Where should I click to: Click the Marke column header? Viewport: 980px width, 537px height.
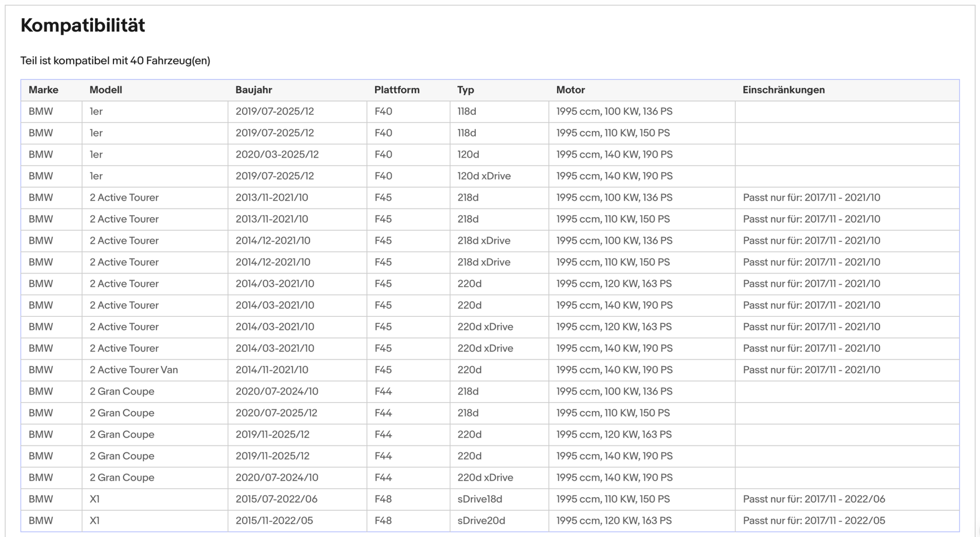(x=43, y=90)
